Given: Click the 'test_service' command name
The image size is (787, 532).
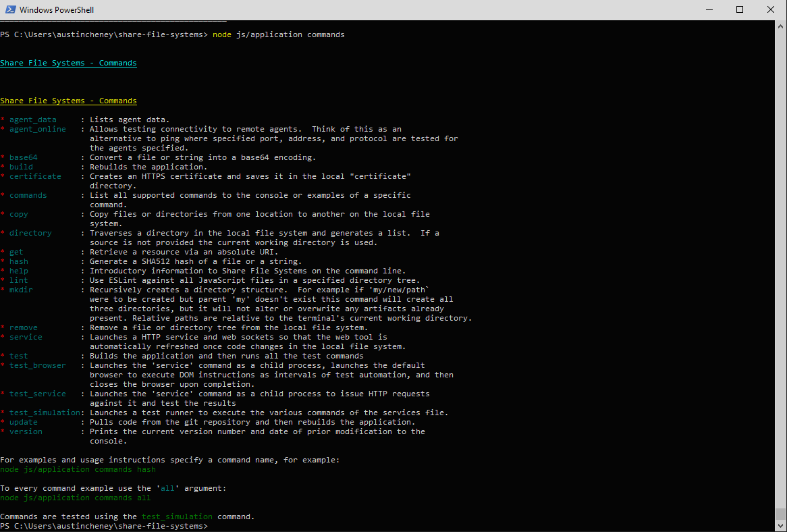Looking at the screenshot, I should (x=38, y=394).
